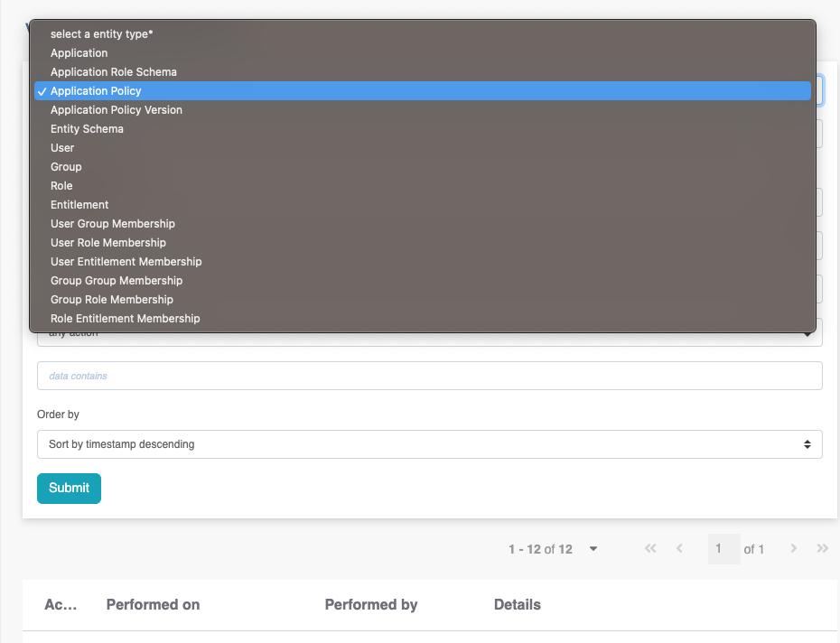Viewport: 840px width, 643px height.
Task: Click the page number input box
Action: [723, 549]
